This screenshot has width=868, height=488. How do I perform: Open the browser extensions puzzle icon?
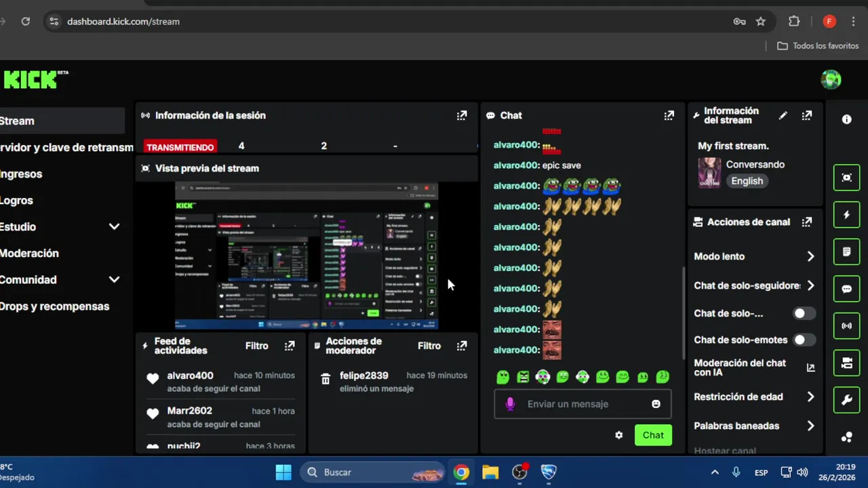point(794,22)
